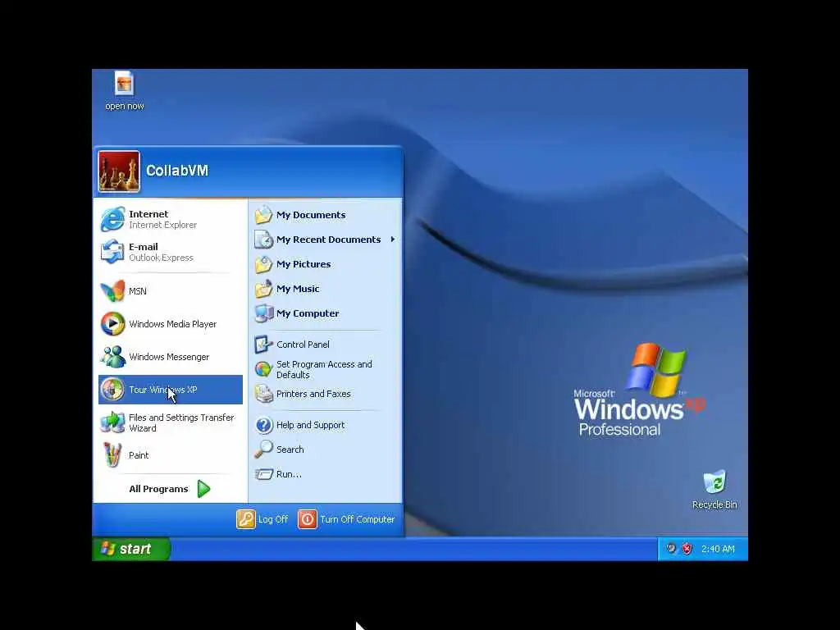This screenshot has height=630, width=840.
Task: Click the 'Windows Media Player' label text
Action: pyautogui.click(x=172, y=324)
